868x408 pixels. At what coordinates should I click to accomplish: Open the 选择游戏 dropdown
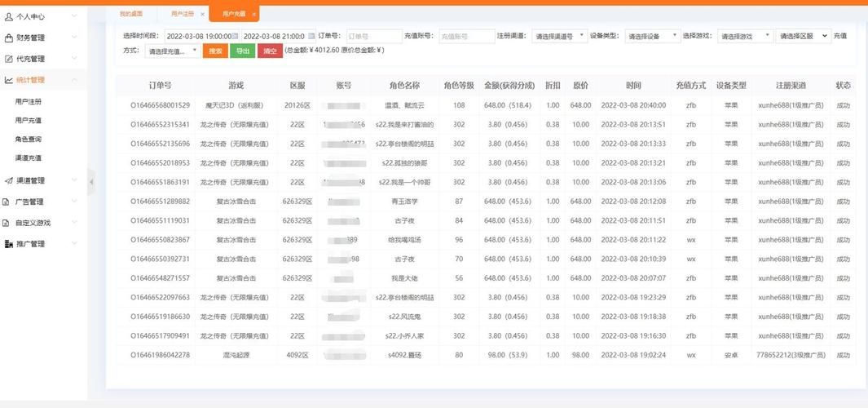[x=745, y=36]
